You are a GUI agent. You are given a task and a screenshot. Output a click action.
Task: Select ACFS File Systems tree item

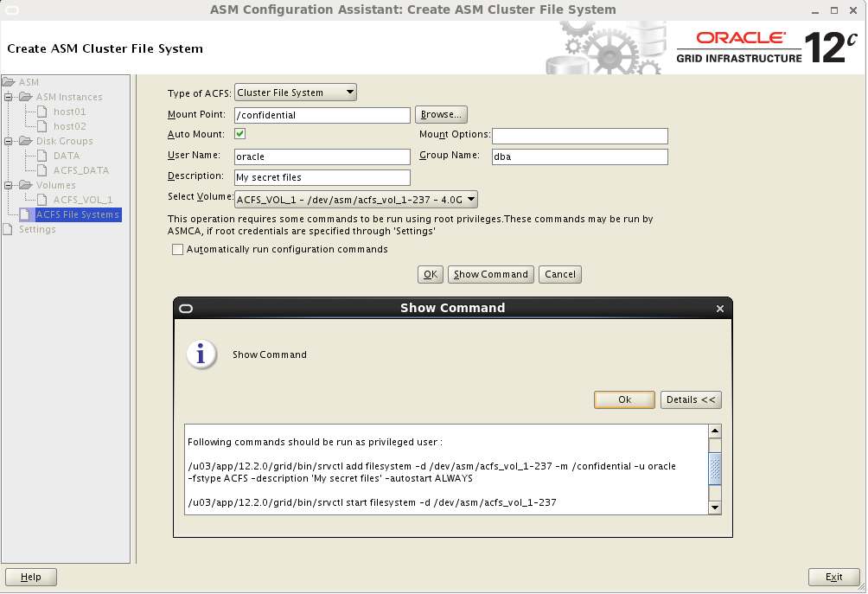(78, 214)
